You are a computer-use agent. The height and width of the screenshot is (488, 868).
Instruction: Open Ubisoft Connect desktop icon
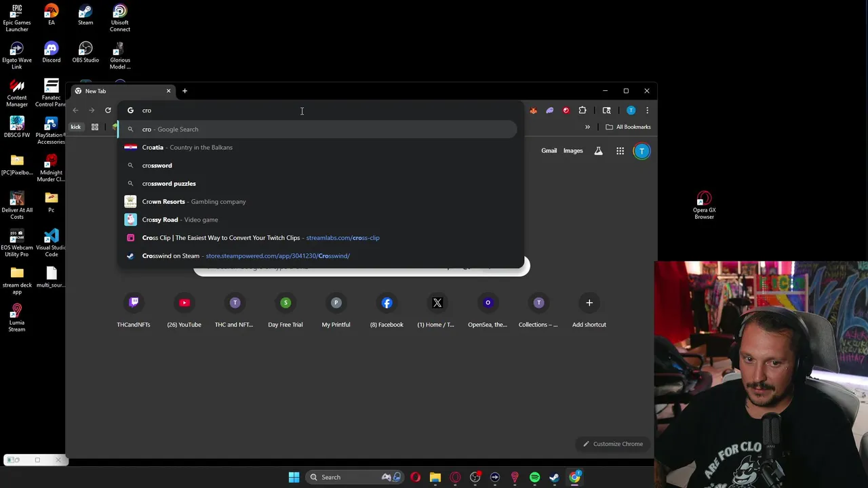(120, 18)
